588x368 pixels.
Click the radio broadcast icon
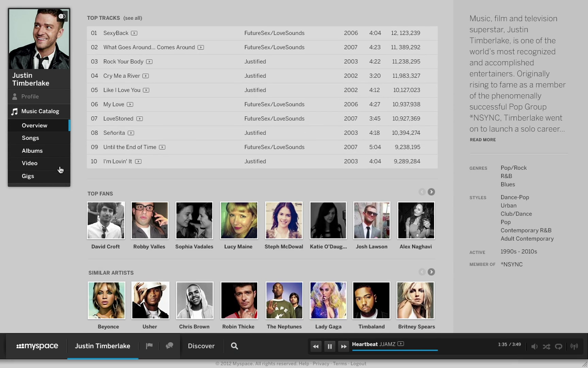574,347
